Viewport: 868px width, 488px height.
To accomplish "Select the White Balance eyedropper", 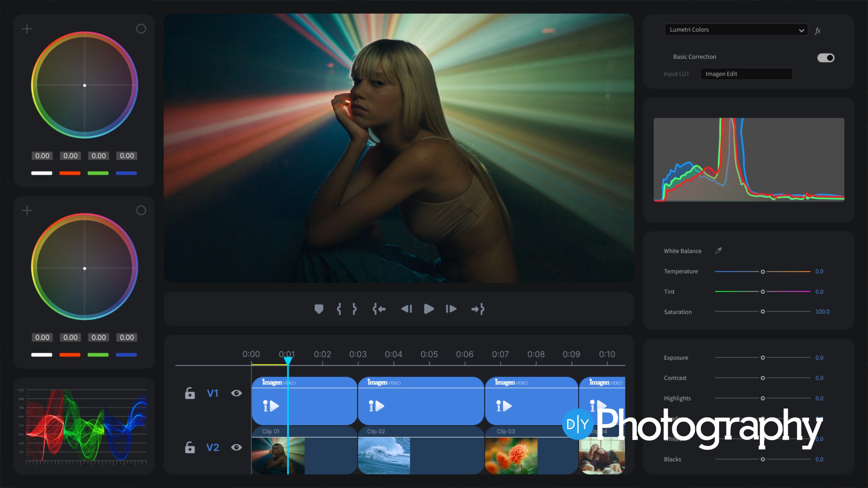I will click(719, 251).
